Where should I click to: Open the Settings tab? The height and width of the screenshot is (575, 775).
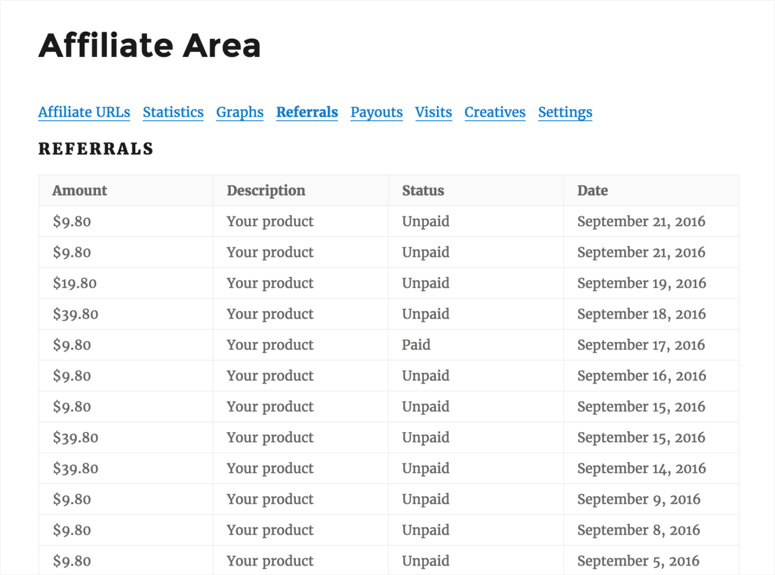coord(565,112)
